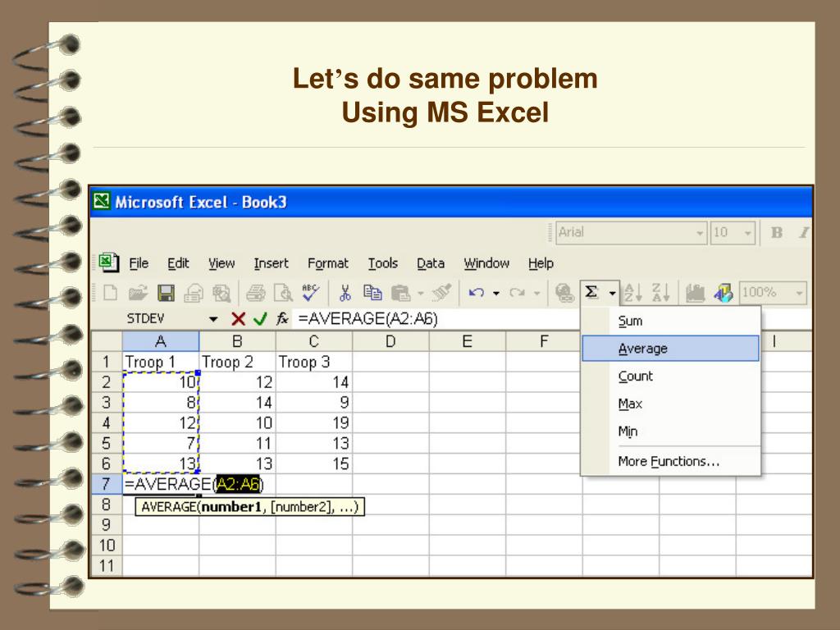Open the Window menu
Viewport: 840px width, 630px height.
click(x=486, y=263)
